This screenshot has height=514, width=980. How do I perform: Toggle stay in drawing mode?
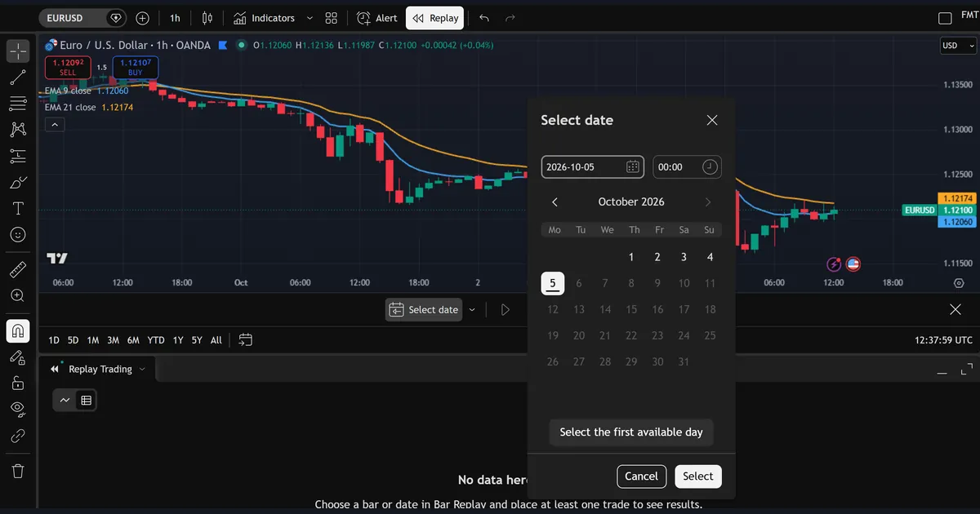[18, 357]
